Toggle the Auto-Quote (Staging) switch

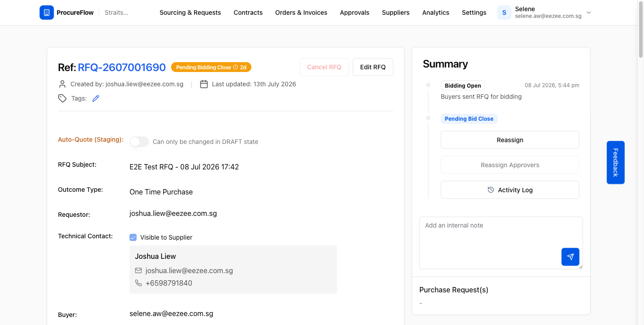point(139,142)
